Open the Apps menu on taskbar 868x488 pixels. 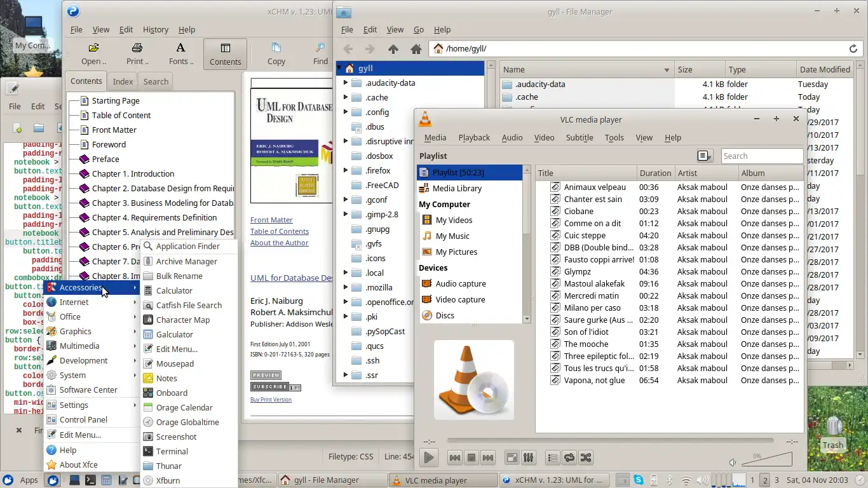pos(22,480)
